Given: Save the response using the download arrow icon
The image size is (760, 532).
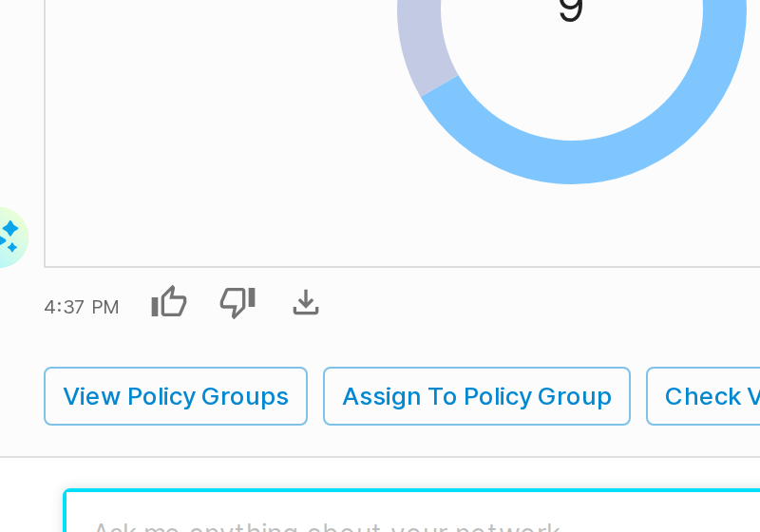Looking at the screenshot, I should (306, 302).
